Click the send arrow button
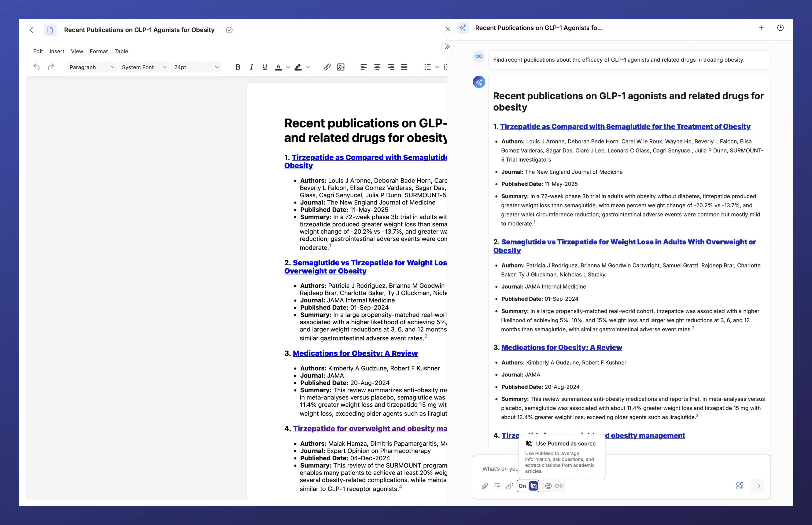Viewport: 812px width, 525px height. pos(757,486)
